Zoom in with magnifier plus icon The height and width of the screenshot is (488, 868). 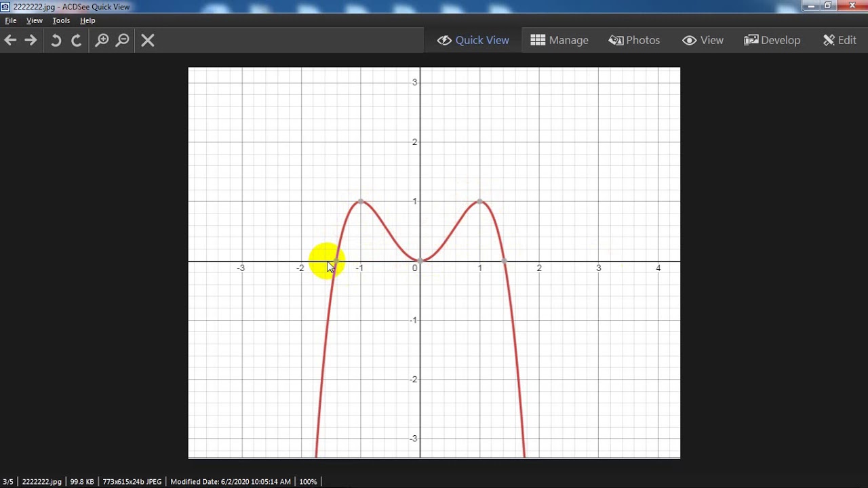(102, 40)
